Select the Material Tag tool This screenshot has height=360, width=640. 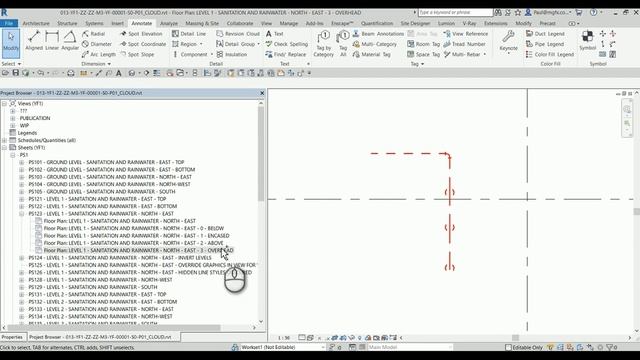coord(371,54)
